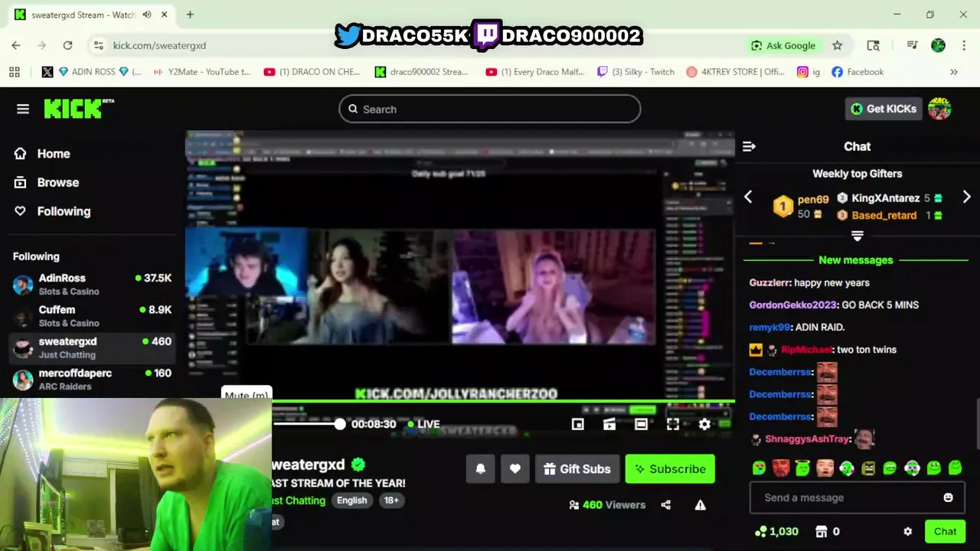This screenshot has height=551, width=980.
Task: Open the emoji picker in message box
Action: coord(948,497)
